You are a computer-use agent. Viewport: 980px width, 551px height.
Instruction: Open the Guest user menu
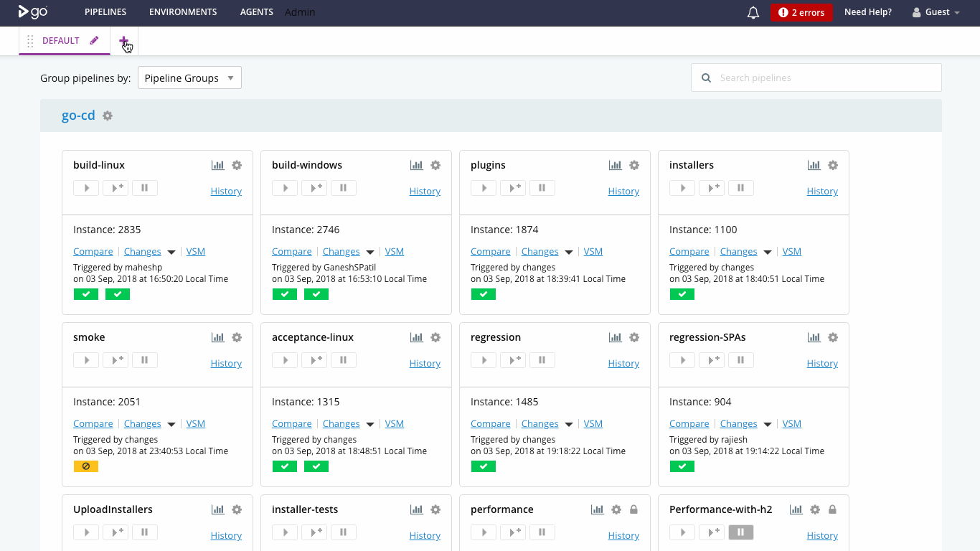[936, 12]
